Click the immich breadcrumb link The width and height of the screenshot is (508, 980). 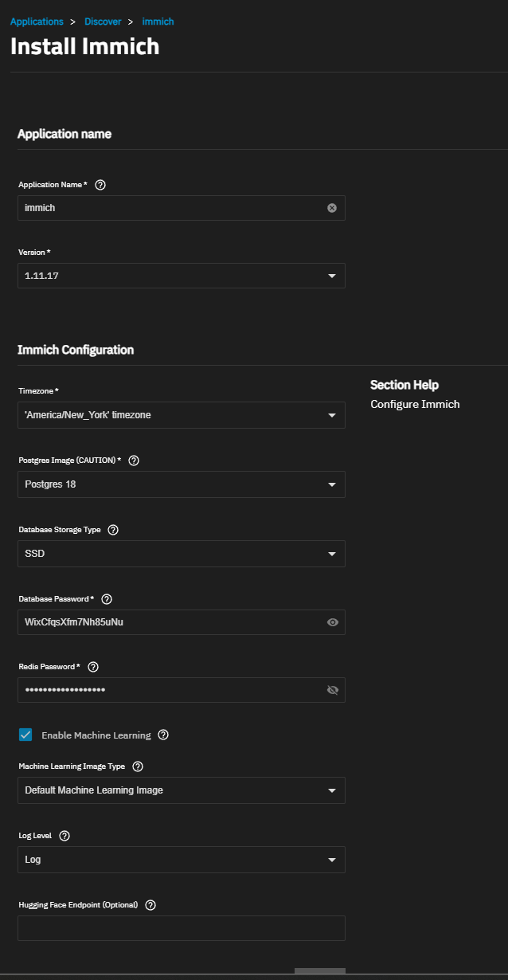click(158, 22)
